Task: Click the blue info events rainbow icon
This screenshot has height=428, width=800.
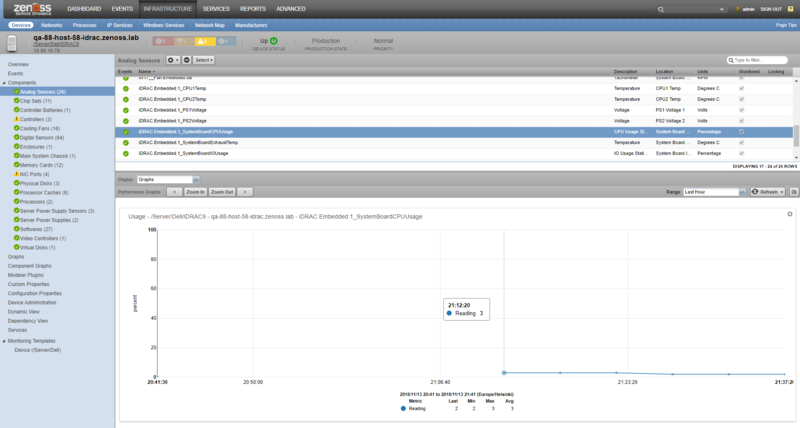Action: (226, 41)
